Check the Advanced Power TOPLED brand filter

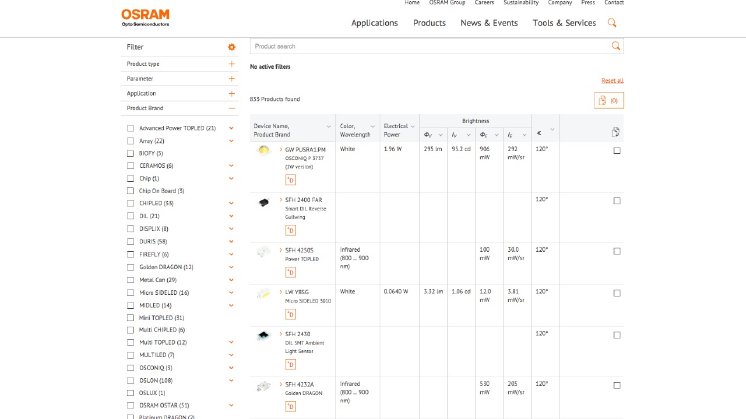(x=131, y=128)
